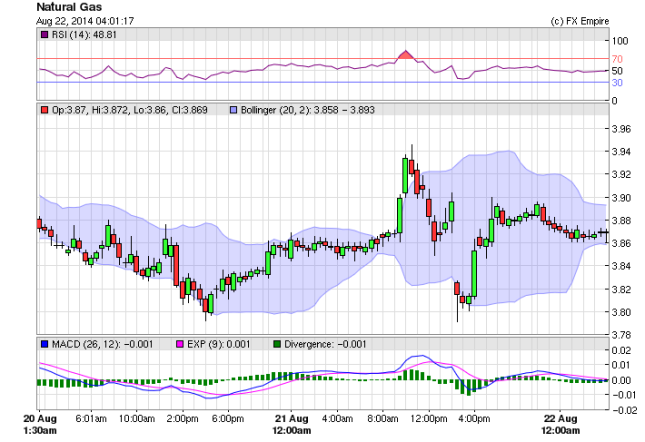This screenshot has width=645, height=442.
Task: Click the green Divergence legend swatch
Action: (x=277, y=344)
